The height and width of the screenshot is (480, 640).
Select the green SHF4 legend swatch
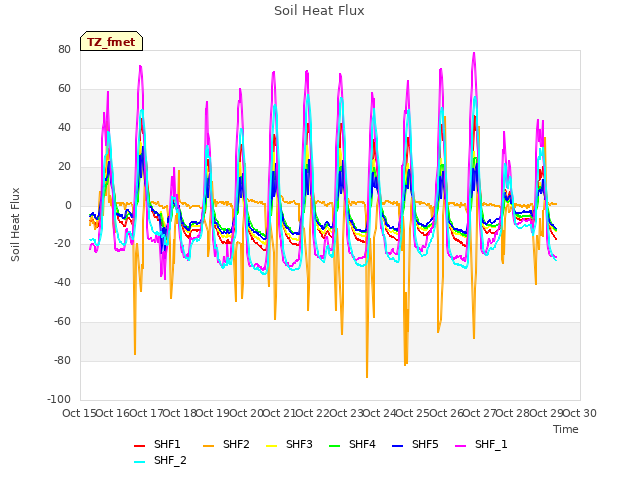click(x=335, y=446)
